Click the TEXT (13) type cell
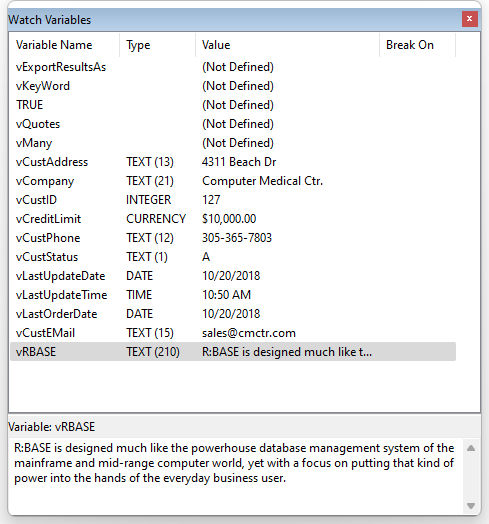Viewport: 489px width, 524px height. (150, 162)
